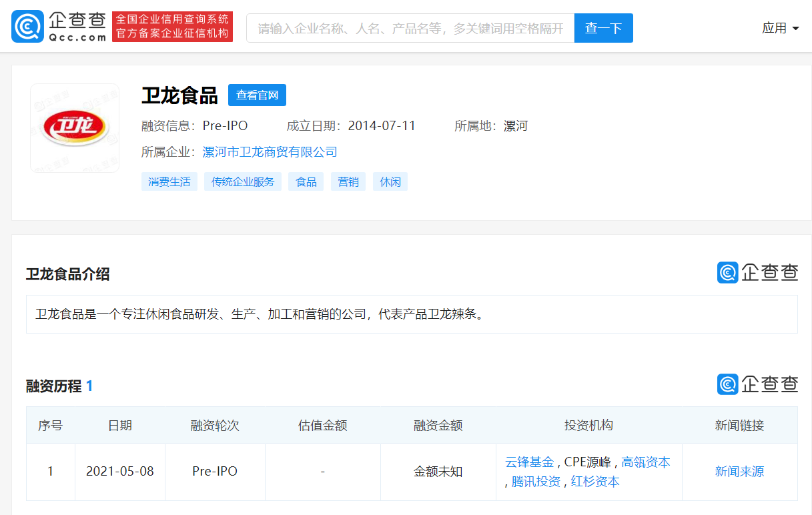The height and width of the screenshot is (515, 812).
Task: Click the 融资轮次 column header
Action: pyautogui.click(x=215, y=425)
